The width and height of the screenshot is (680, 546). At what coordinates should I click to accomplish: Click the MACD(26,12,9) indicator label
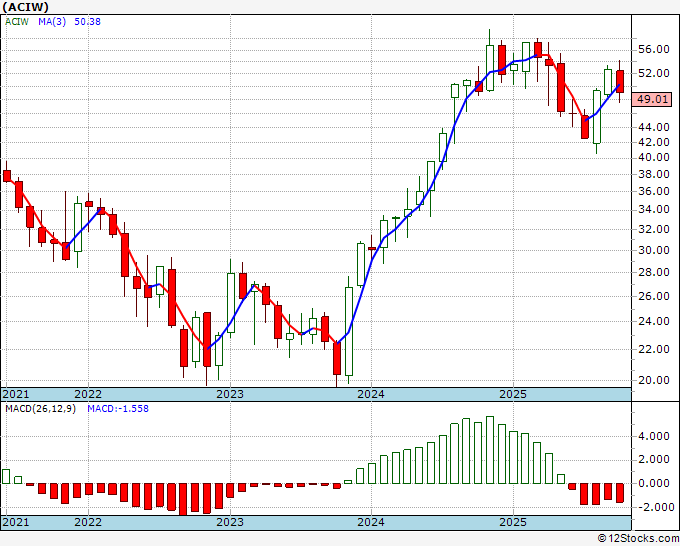40,409
